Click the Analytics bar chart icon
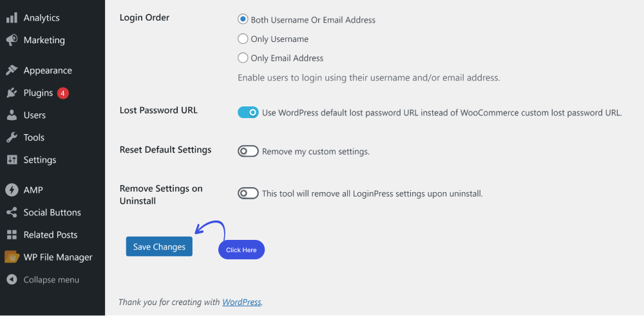 12,17
